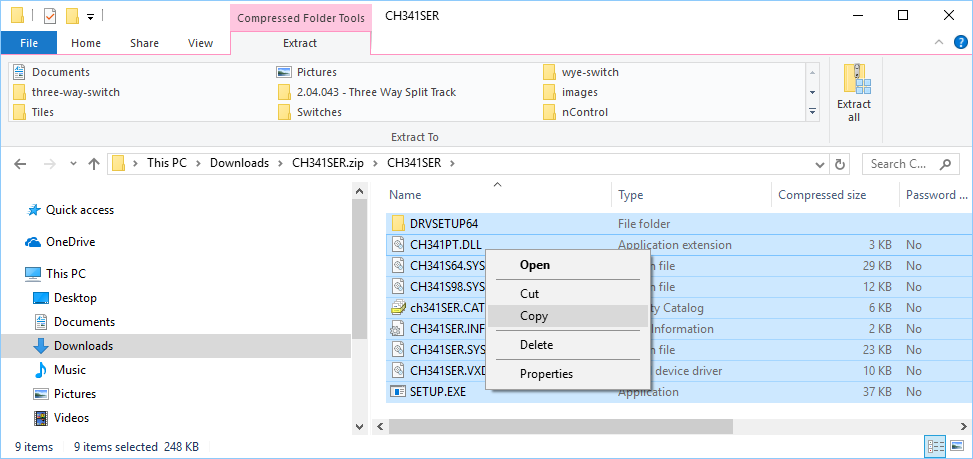Click Downloads in the address breadcrumb
Image resolution: width=973 pixels, height=459 pixels.
pos(239,164)
